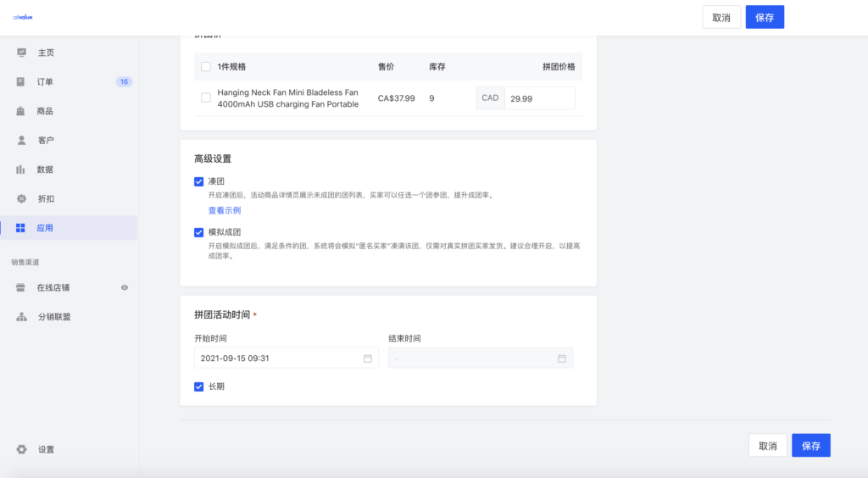This screenshot has height=478, width=868.
Task: Click the home (主页) sidebar icon
Action: (21, 53)
